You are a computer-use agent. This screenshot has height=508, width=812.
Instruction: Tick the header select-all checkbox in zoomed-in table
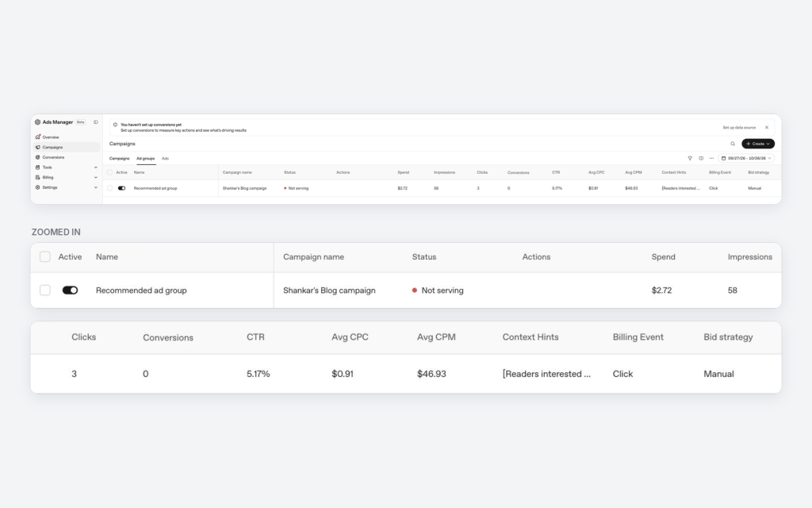coord(45,256)
